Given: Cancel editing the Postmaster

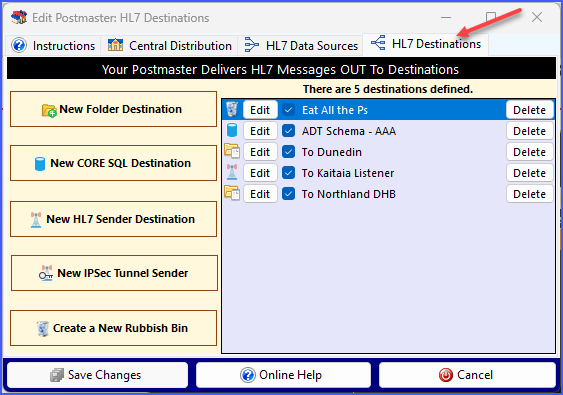Looking at the screenshot, I should click(467, 375).
